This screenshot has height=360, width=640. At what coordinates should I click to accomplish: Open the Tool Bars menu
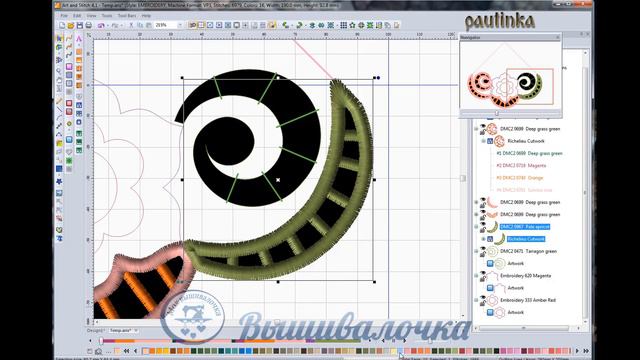(127, 16)
